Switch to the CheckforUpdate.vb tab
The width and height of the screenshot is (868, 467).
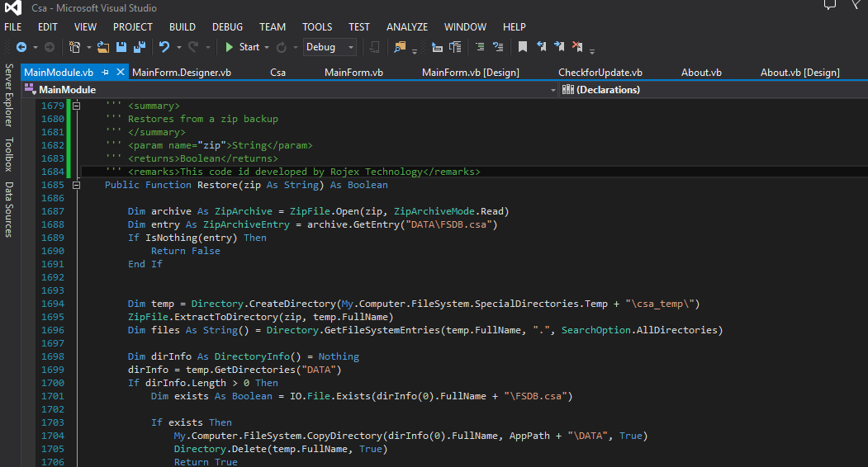(600, 73)
